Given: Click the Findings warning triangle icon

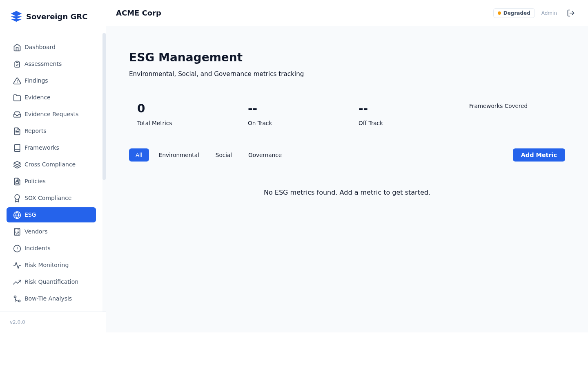Looking at the screenshot, I should pos(17,81).
